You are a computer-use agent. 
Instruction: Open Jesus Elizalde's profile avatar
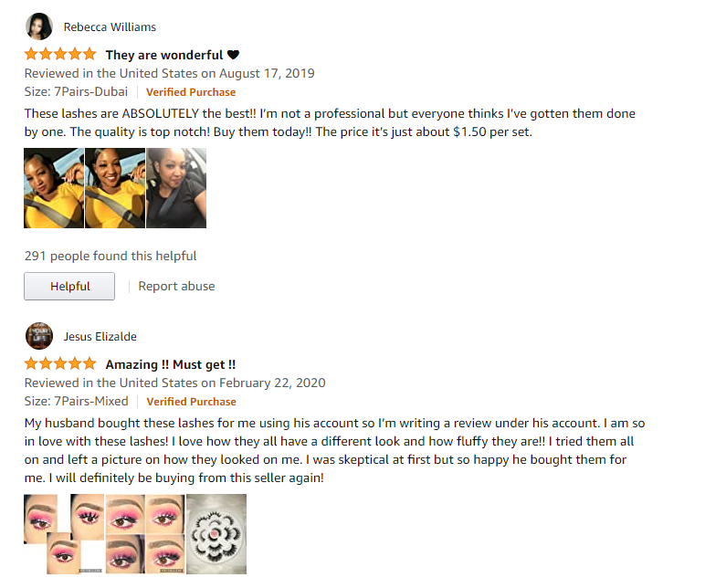coord(39,336)
